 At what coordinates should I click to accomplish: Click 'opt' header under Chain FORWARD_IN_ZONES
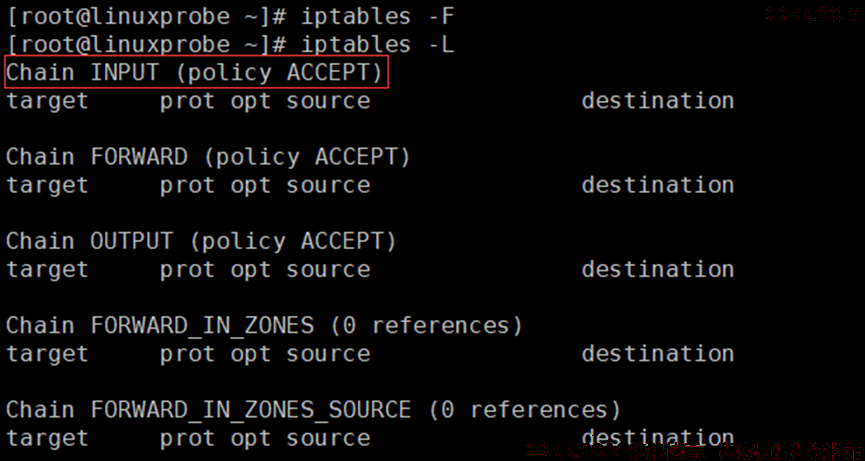point(251,354)
